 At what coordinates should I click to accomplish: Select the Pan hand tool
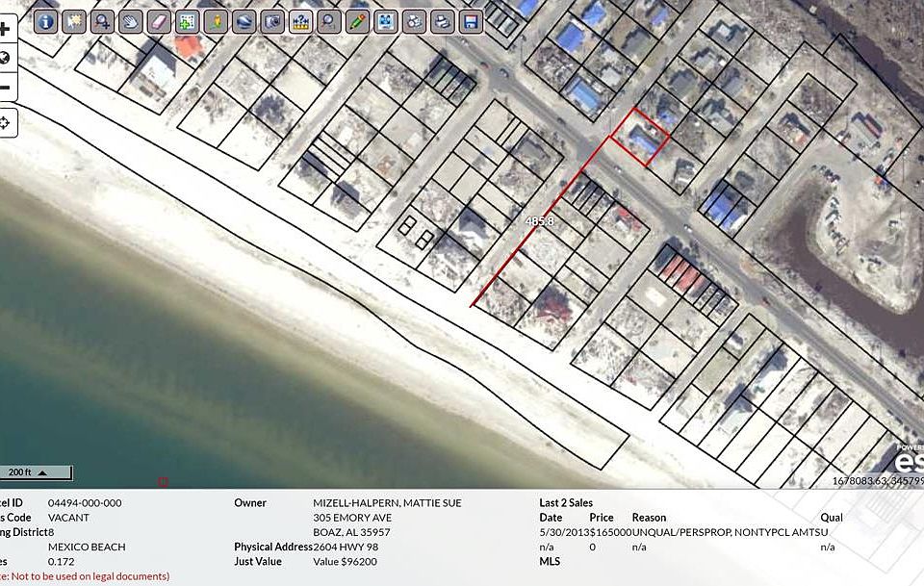[131, 22]
